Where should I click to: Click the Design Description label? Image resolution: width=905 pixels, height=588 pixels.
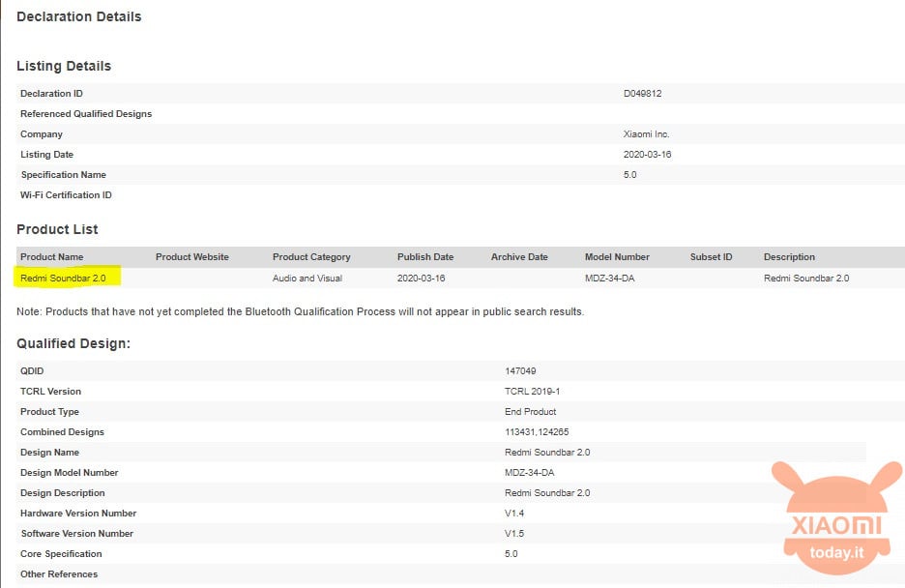click(x=62, y=493)
